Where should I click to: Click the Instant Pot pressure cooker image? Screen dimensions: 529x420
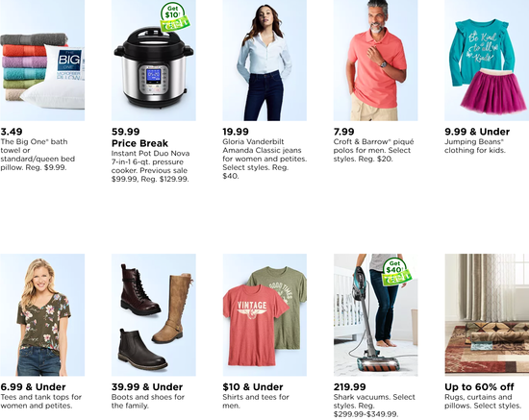coord(154,61)
